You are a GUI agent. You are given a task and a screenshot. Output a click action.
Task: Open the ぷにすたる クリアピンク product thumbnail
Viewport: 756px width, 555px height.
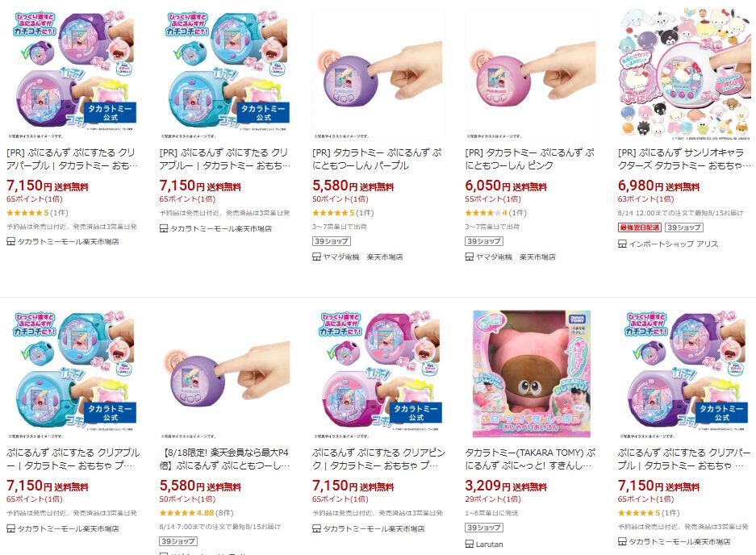coord(378,372)
